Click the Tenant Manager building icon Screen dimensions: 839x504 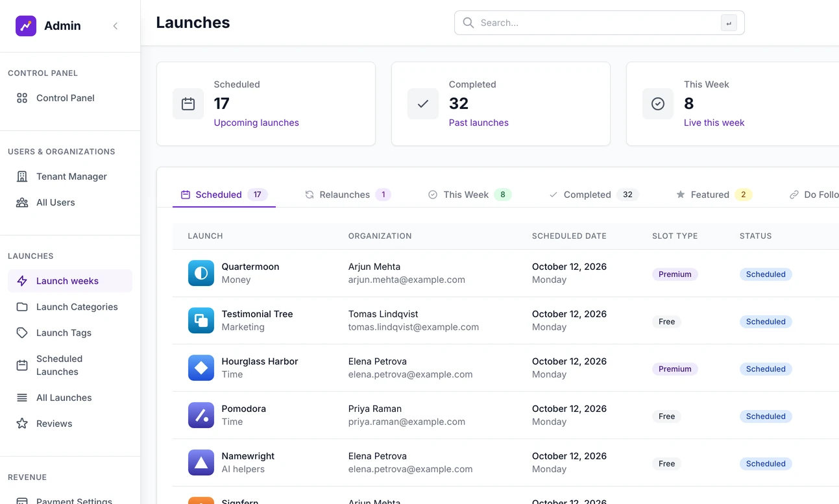tap(22, 176)
